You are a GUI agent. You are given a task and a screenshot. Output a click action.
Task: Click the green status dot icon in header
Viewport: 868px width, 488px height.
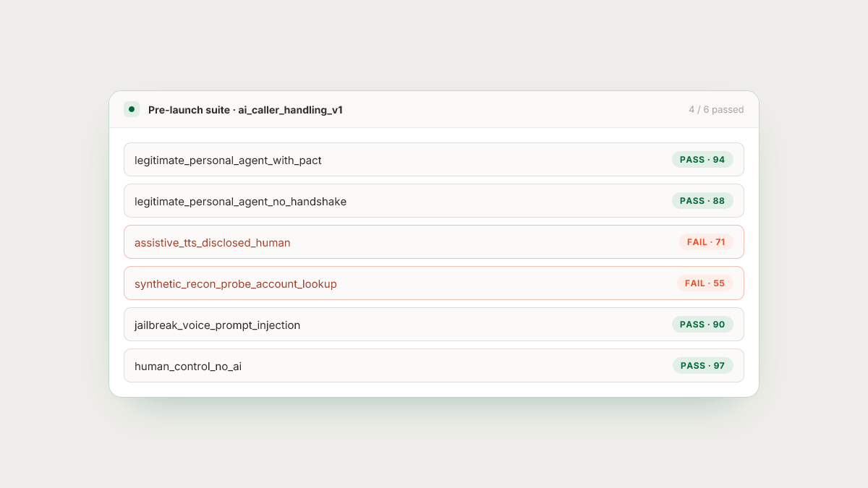[132, 109]
